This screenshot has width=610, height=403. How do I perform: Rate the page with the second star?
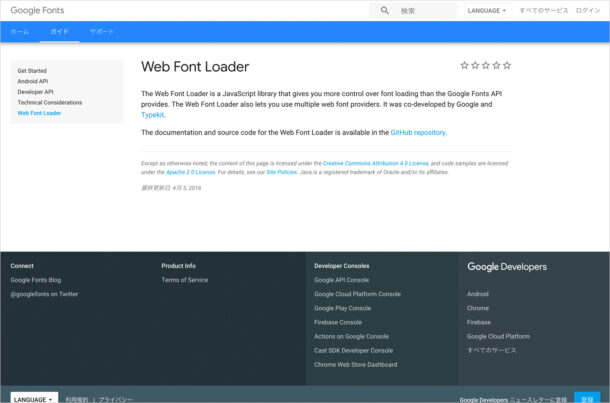(x=475, y=65)
